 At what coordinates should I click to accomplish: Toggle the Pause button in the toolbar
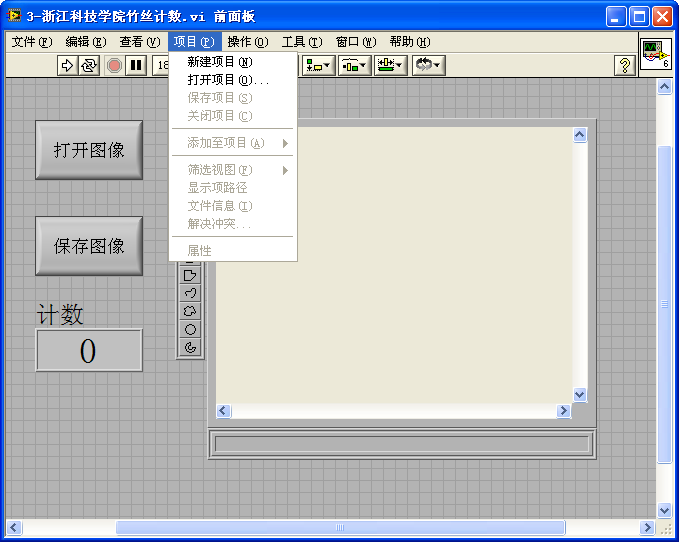(136, 65)
